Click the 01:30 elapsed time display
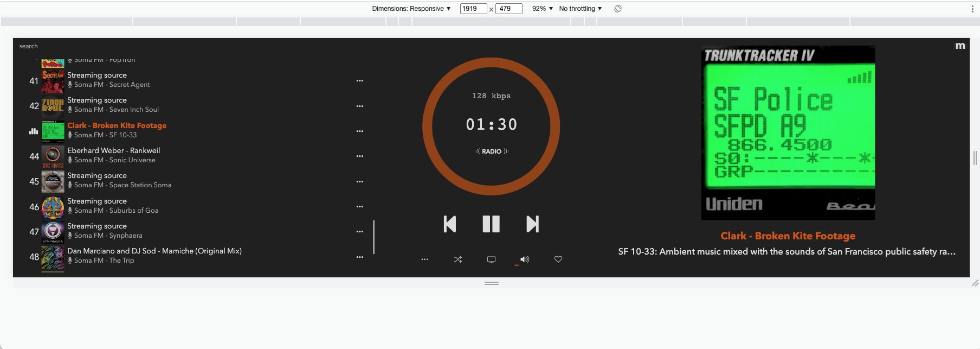Viewport: 980px width, 349px height. 492,125
